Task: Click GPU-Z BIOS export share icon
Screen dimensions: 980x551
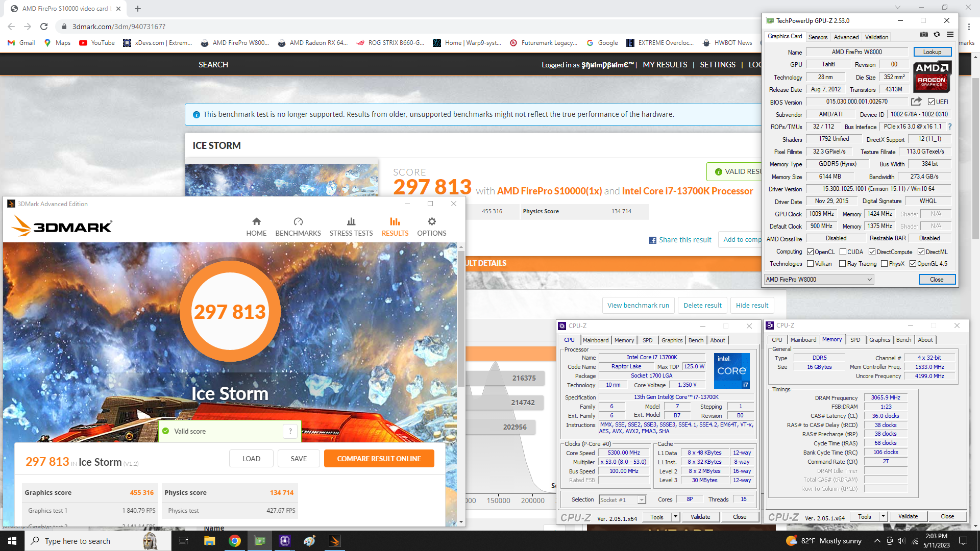Action: pyautogui.click(x=917, y=102)
